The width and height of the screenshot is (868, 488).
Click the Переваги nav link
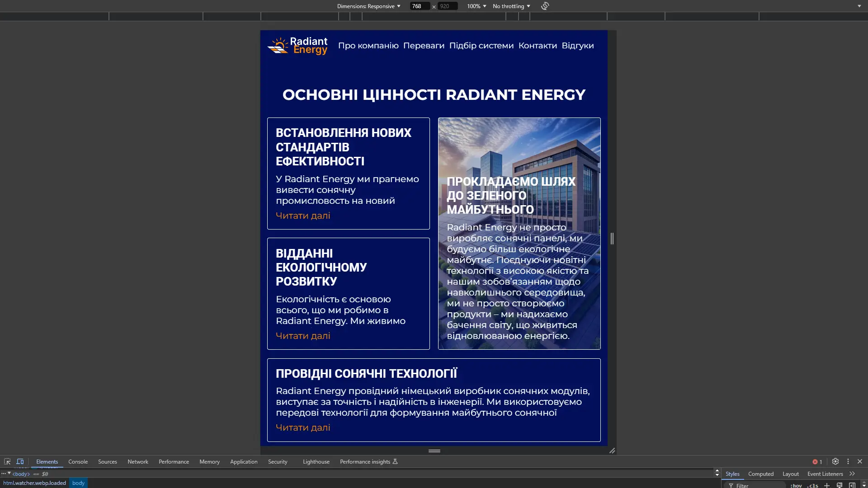(424, 46)
